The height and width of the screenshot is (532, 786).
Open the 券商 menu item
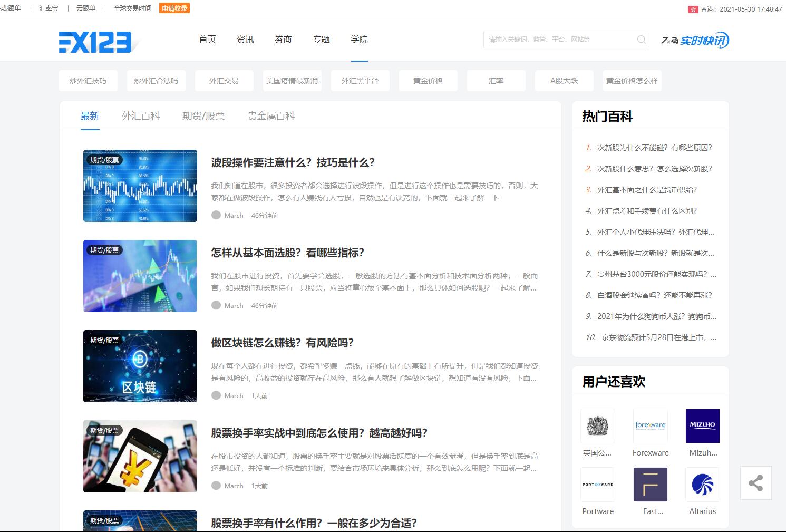[x=283, y=39]
